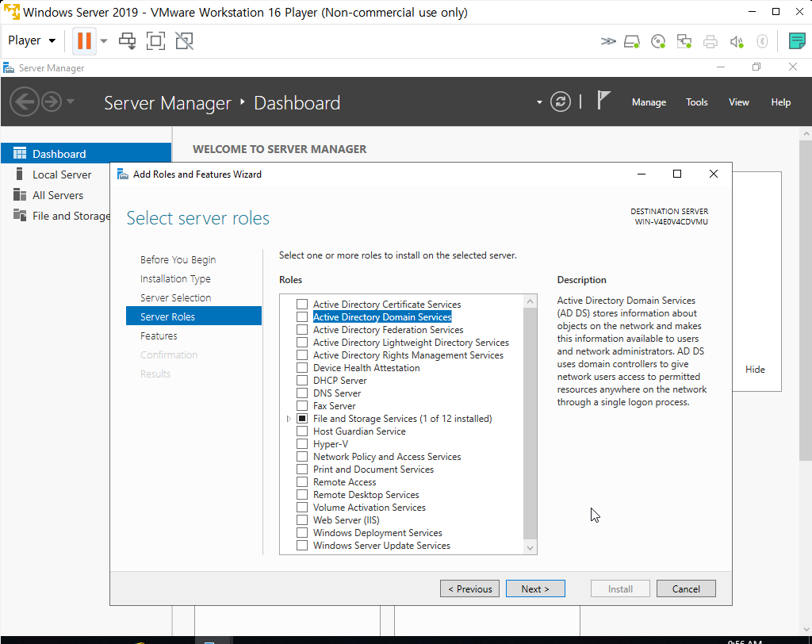812x644 pixels.
Task: Check Active Directory Rights Management Services
Action: tap(302, 355)
